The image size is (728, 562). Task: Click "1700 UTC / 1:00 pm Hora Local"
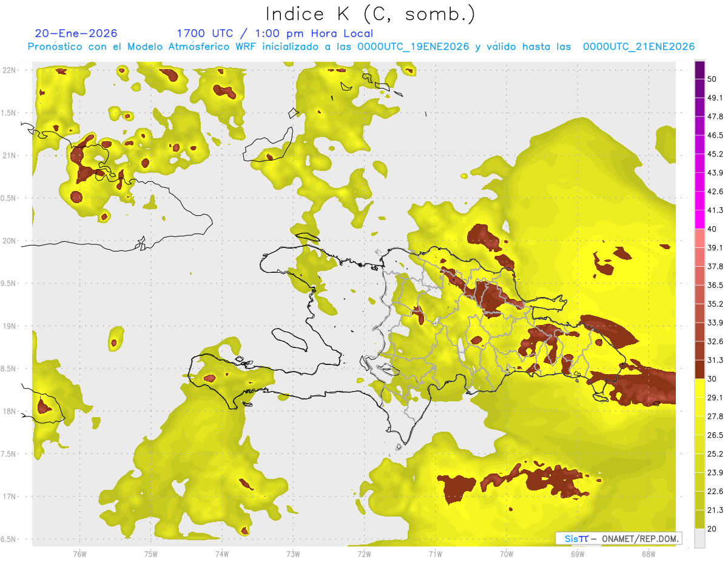pyautogui.click(x=275, y=33)
